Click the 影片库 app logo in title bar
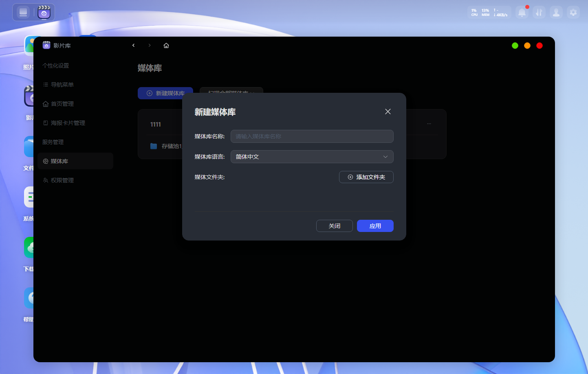Screen dimensions: 588x374 [x=46, y=45]
